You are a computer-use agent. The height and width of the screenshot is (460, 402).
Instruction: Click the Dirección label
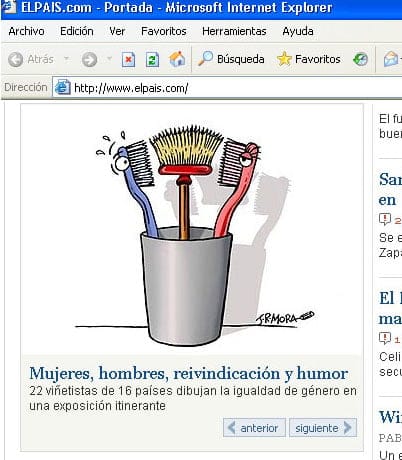(26, 87)
